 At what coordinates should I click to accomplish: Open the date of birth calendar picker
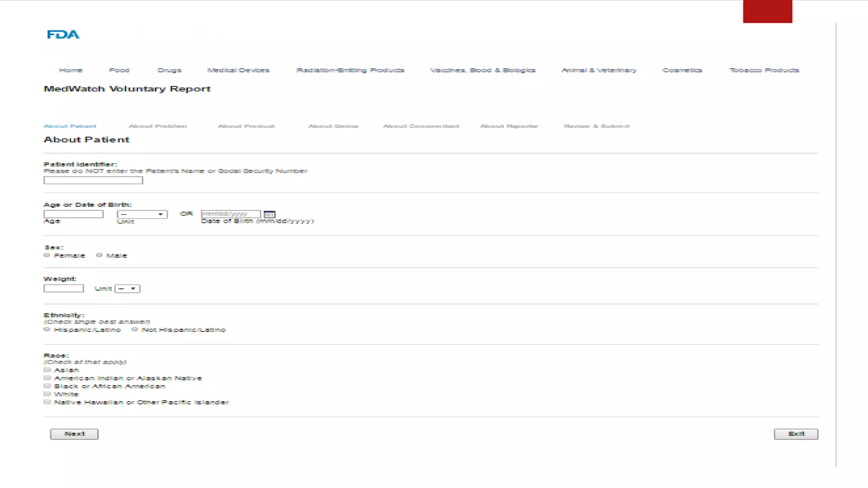click(x=269, y=214)
